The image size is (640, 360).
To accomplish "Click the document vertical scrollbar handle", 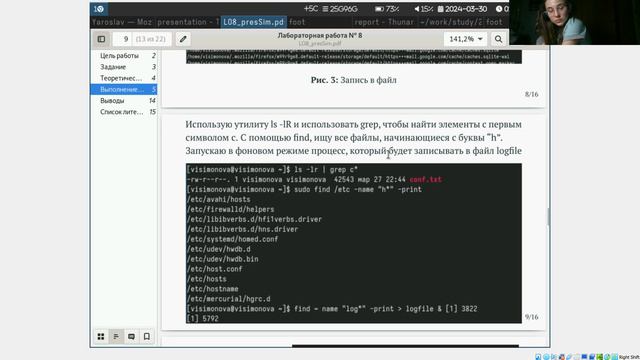I will tap(548, 216).
